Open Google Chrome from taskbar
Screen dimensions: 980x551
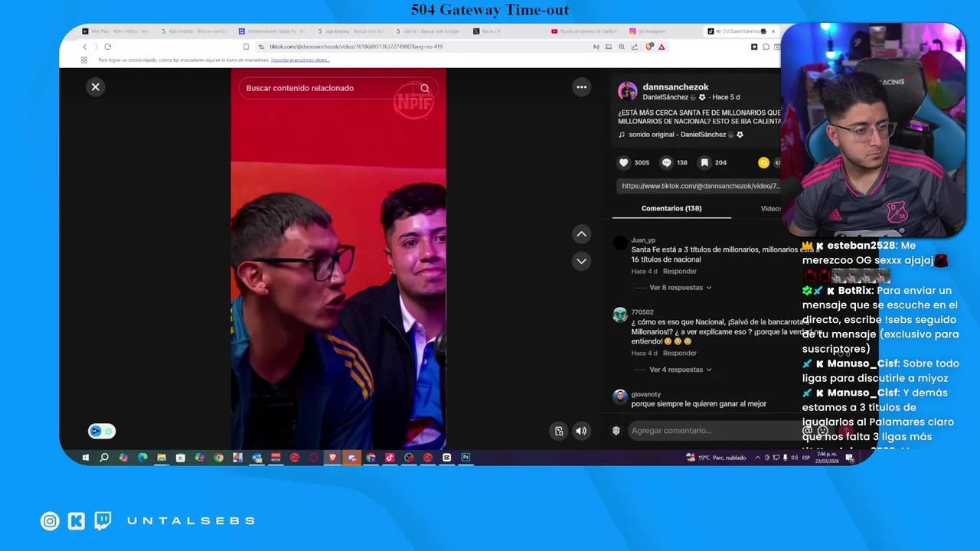[219, 458]
